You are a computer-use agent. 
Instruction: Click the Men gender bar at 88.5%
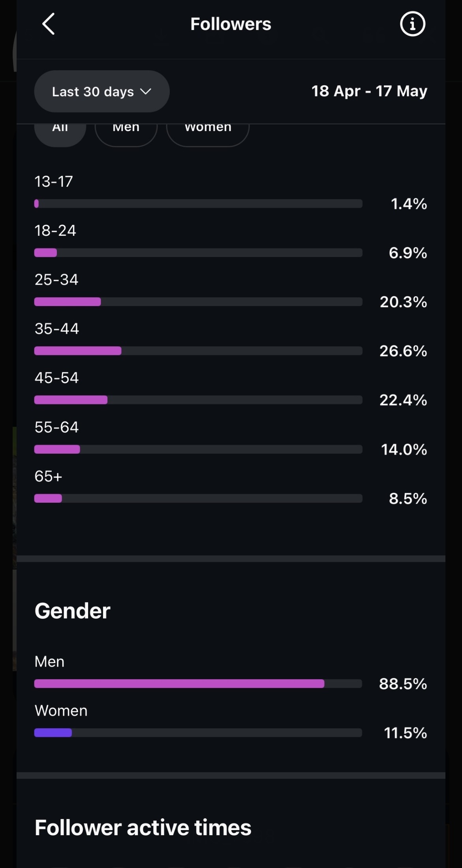[198, 684]
